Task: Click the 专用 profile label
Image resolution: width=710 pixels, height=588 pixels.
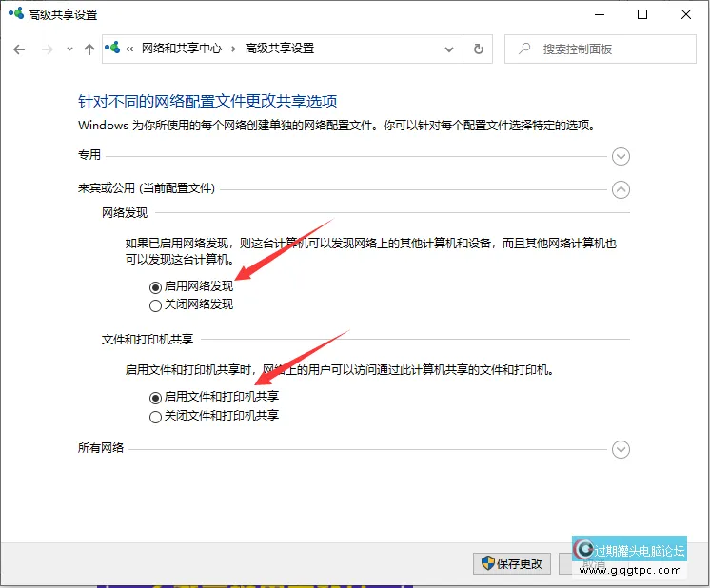Action: 89,155
